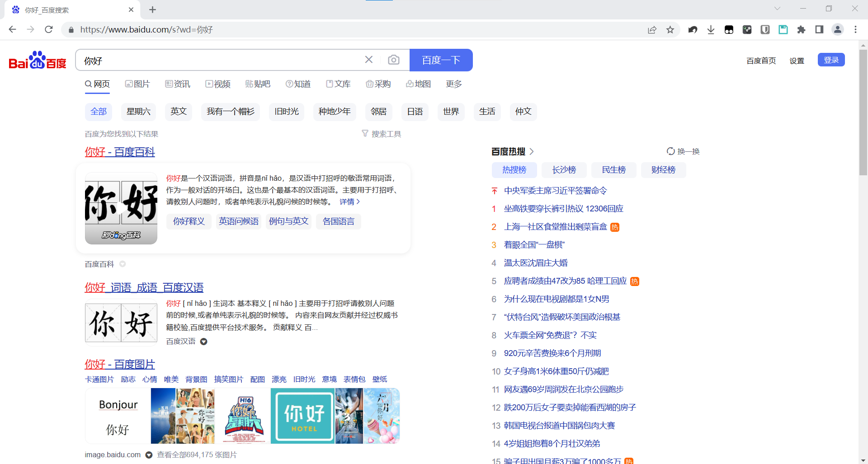This screenshot has width=868, height=464.
Task: Clear the search box with X icon
Action: pyautogui.click(x=369, y=60)
